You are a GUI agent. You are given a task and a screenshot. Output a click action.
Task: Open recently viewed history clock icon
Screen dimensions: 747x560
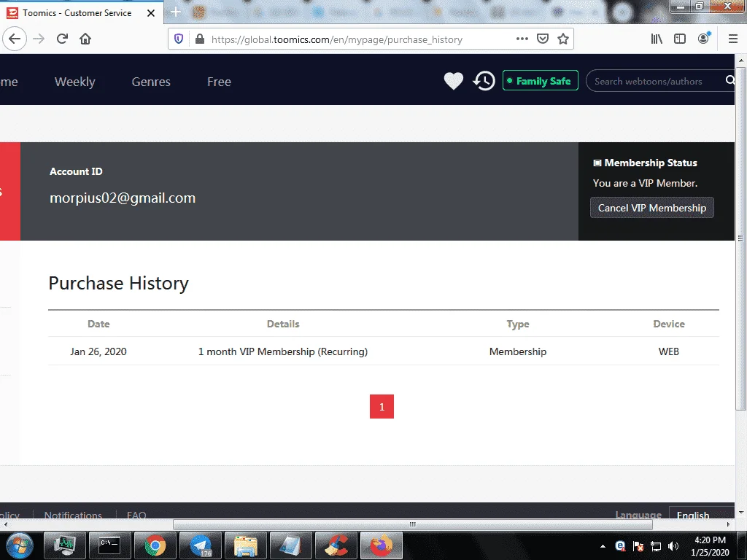pos(484,81)
